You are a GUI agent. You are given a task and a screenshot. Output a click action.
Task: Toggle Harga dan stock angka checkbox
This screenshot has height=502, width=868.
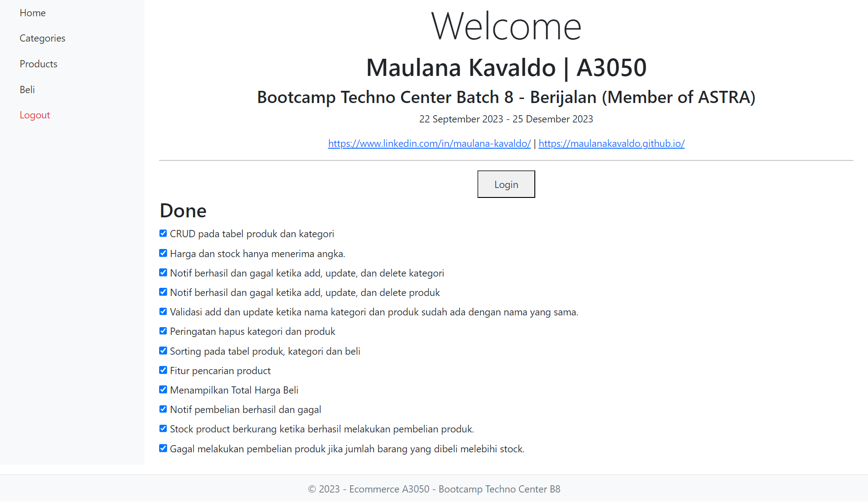(163, 253)
